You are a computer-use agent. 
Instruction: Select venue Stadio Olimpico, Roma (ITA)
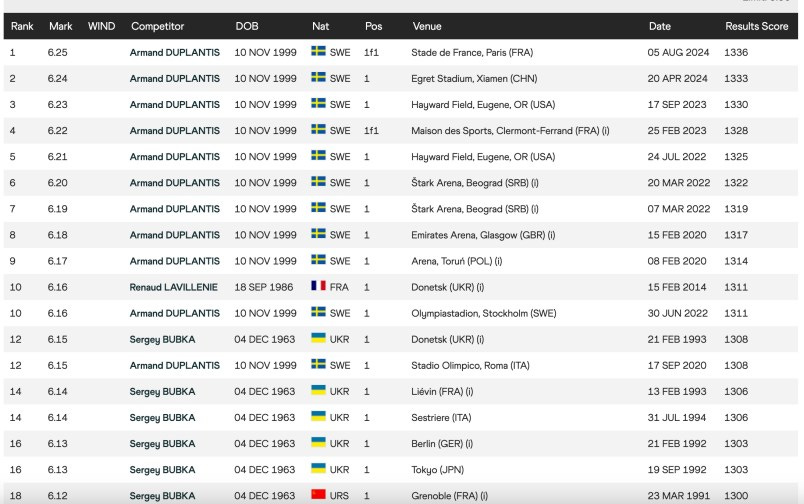[470, 366]
